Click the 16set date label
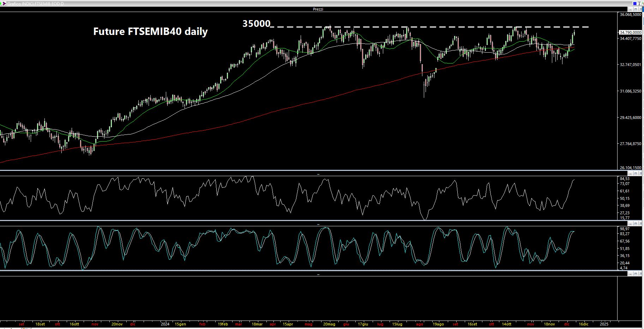 473,324
